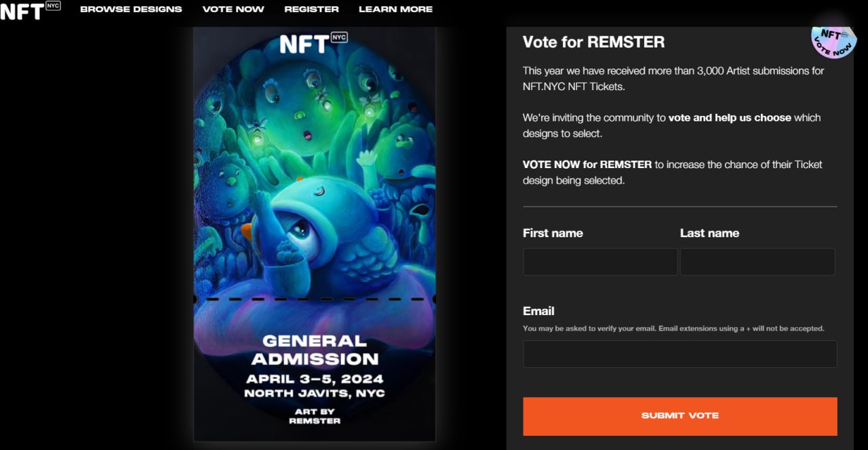Click the Email label above the field

click(x=538, y=311)
